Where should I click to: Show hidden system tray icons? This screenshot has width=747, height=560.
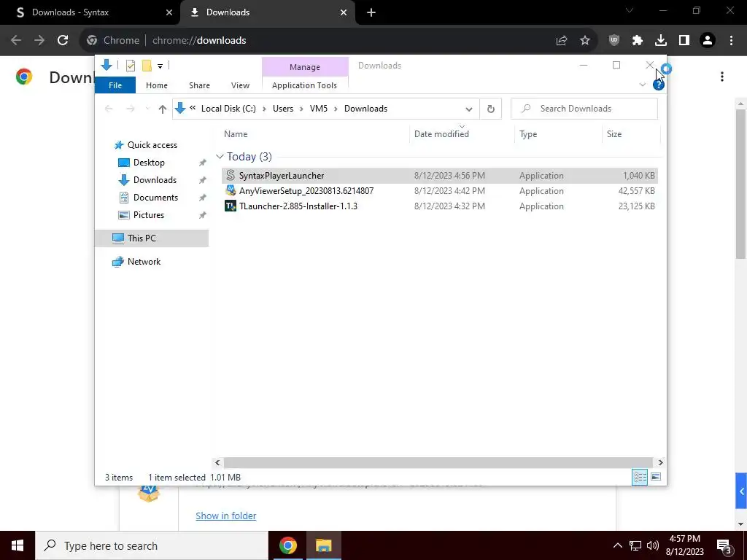tap(617, 545)
